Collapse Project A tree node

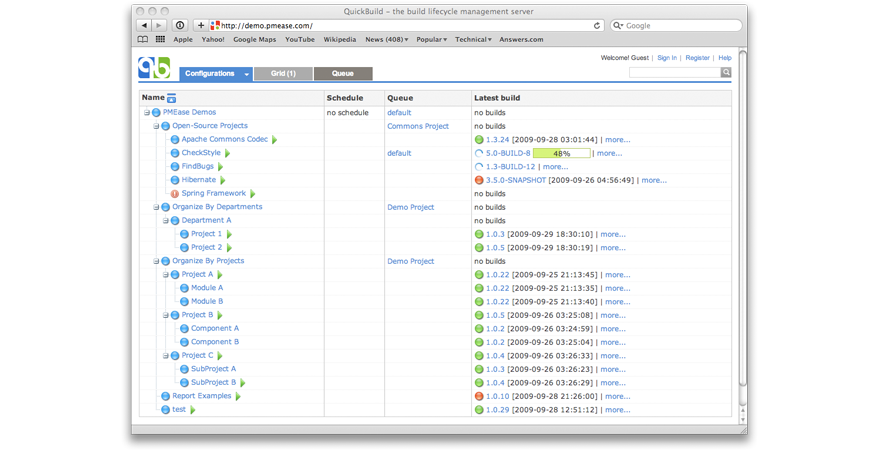(166, 275)
